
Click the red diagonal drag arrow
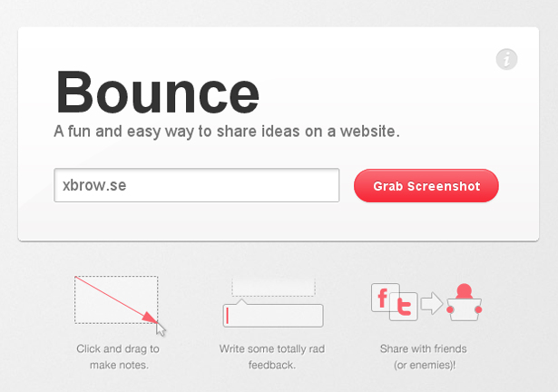click(116, 299)
